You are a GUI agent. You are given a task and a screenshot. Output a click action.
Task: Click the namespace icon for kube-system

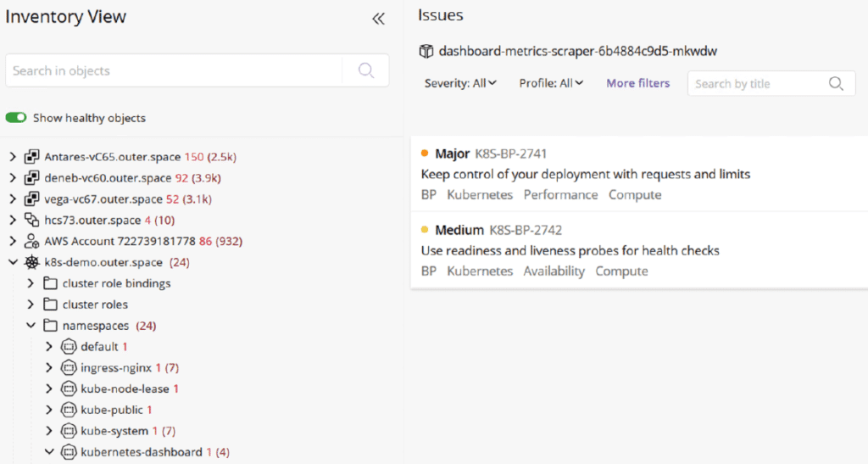point(68,431)
